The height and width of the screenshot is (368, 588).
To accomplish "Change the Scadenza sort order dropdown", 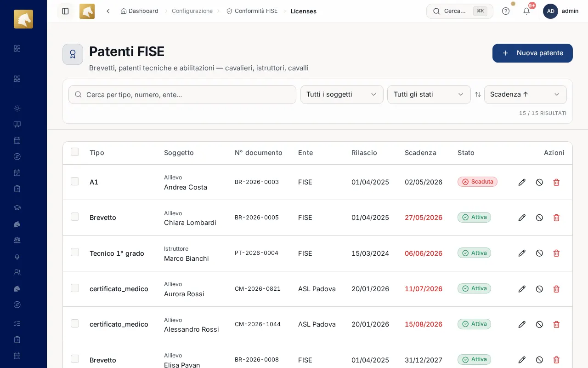I will pyautogui.click(x=526, y=94).
